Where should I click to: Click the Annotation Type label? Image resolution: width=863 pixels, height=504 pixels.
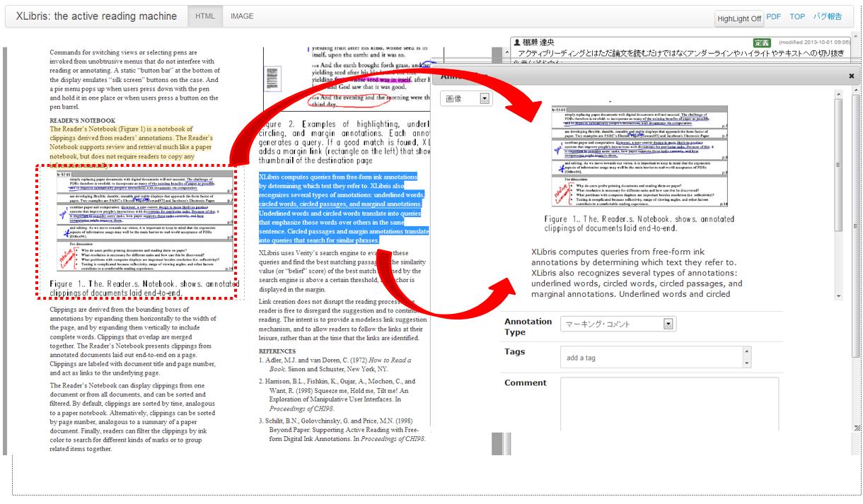(x=528, y=327)
